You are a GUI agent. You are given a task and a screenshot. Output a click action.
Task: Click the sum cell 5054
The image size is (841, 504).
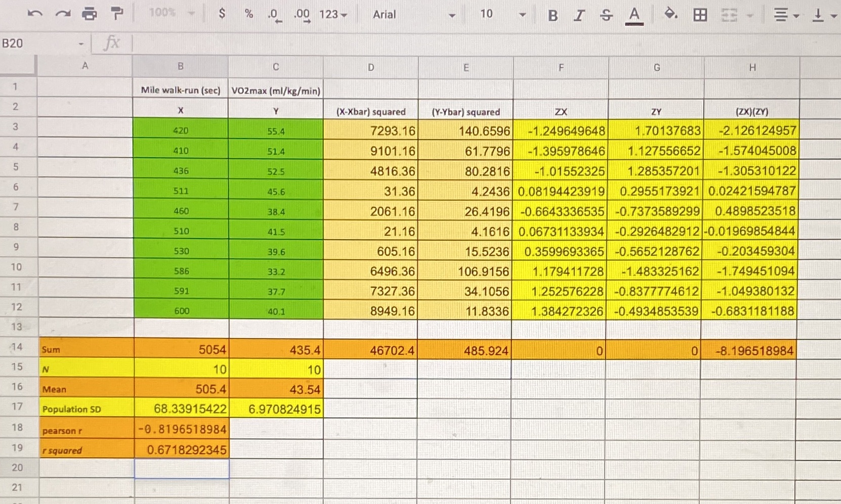coord(181,349)
